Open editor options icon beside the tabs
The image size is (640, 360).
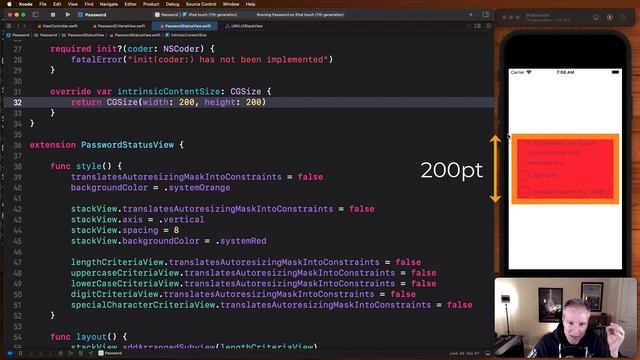pyautogui.click(x=477, y=26)
